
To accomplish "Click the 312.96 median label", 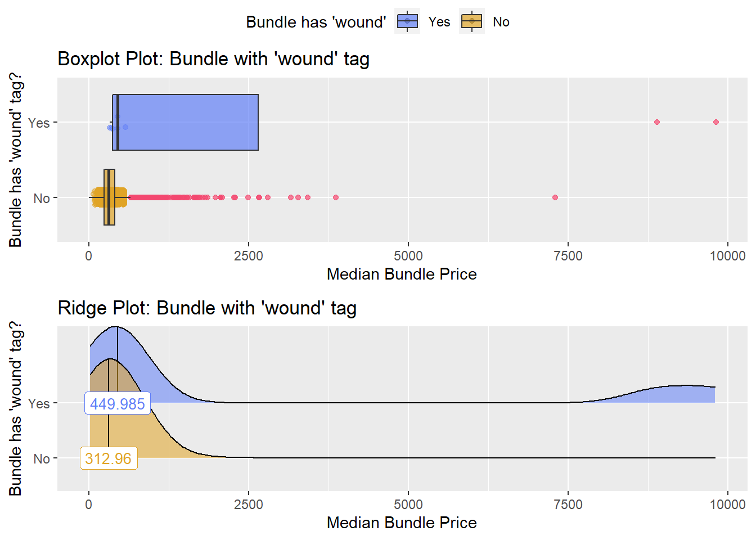I will click(x=109, y=458).
